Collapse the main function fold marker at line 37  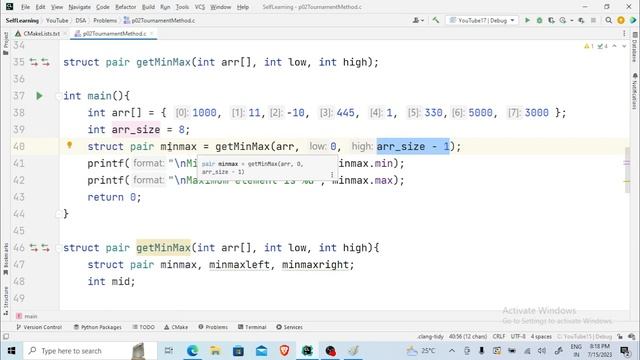[58, 96]
